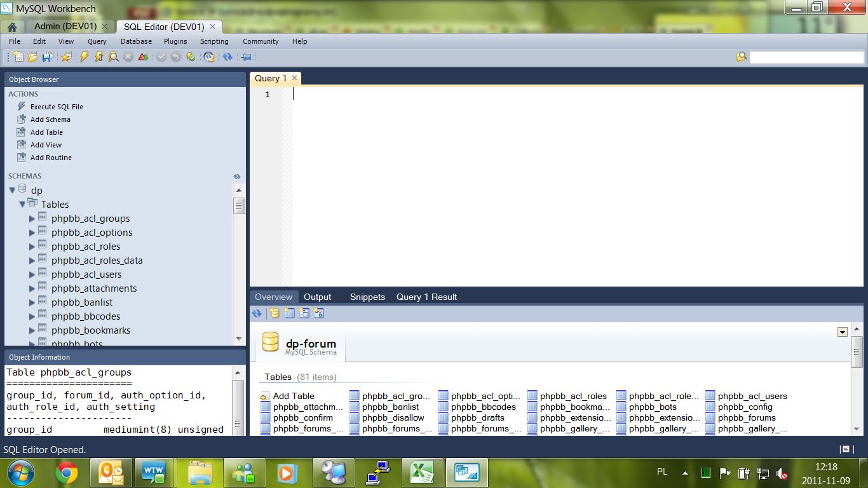Click the panel toggle icon in status bar
Image resolution: width=868 pixels, height=488 pixels.
click(x=845, y=449)
